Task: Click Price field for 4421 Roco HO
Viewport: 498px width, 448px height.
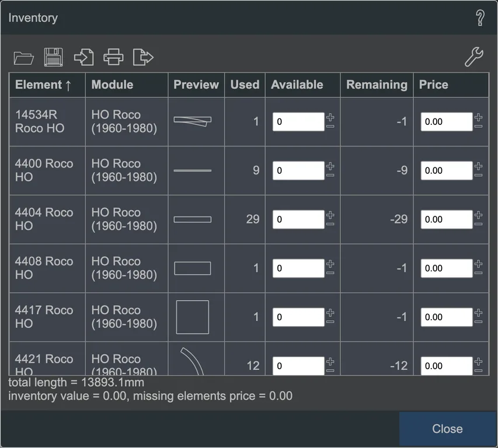Action: click(447, 366)
